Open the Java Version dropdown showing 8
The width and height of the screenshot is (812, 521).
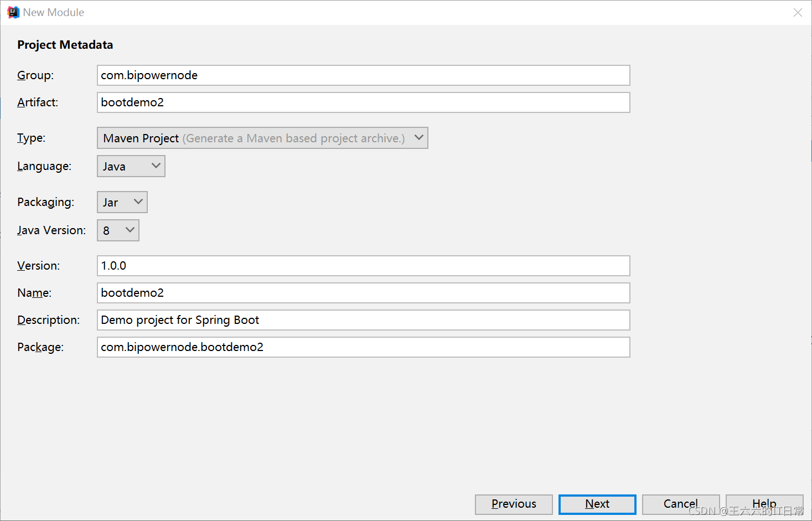(118, 230)
